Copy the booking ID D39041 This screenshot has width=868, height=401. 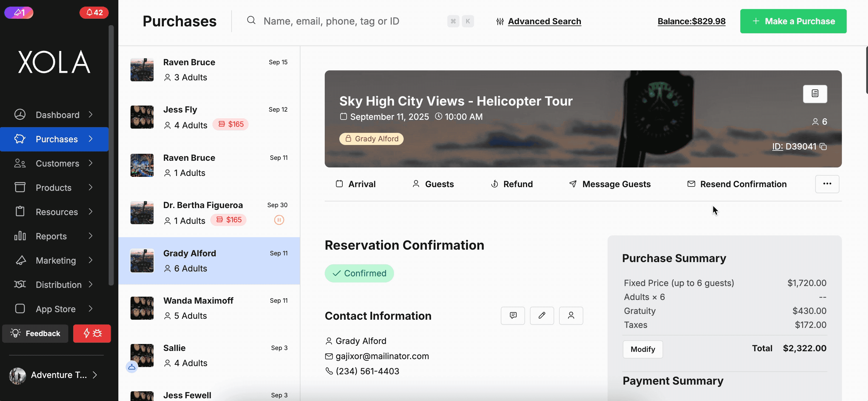823,147
